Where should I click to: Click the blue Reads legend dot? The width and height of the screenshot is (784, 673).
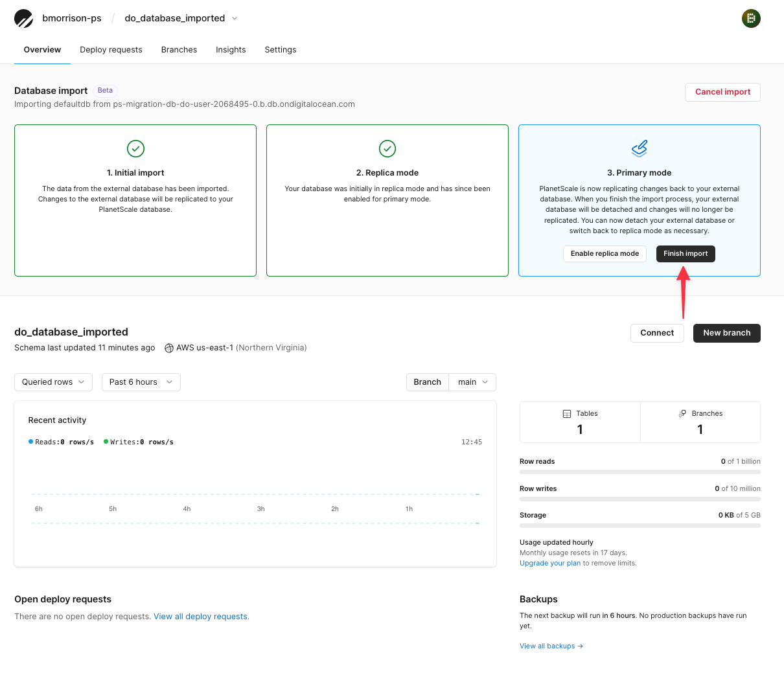pyautogui.click(x=30, y=442)
